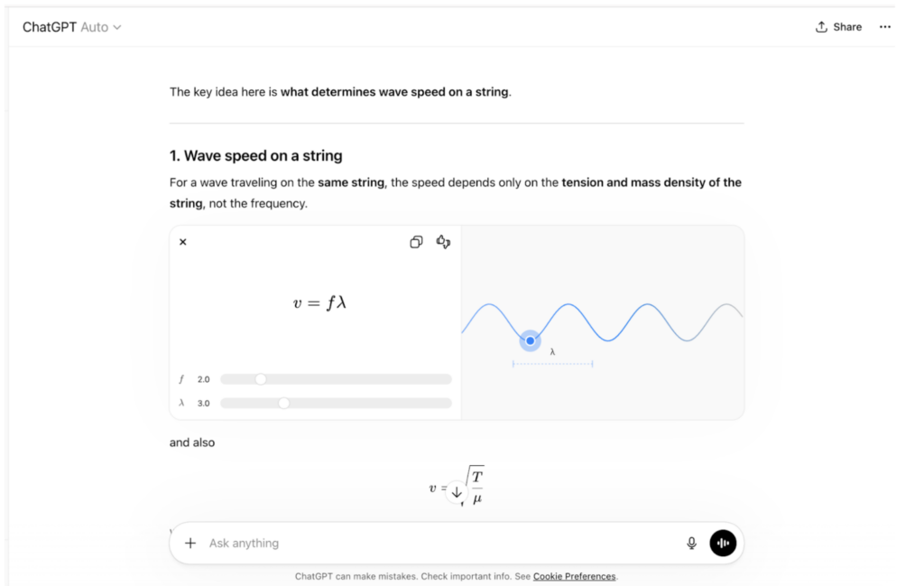Open attachments with the plus icon

(190, 543)
